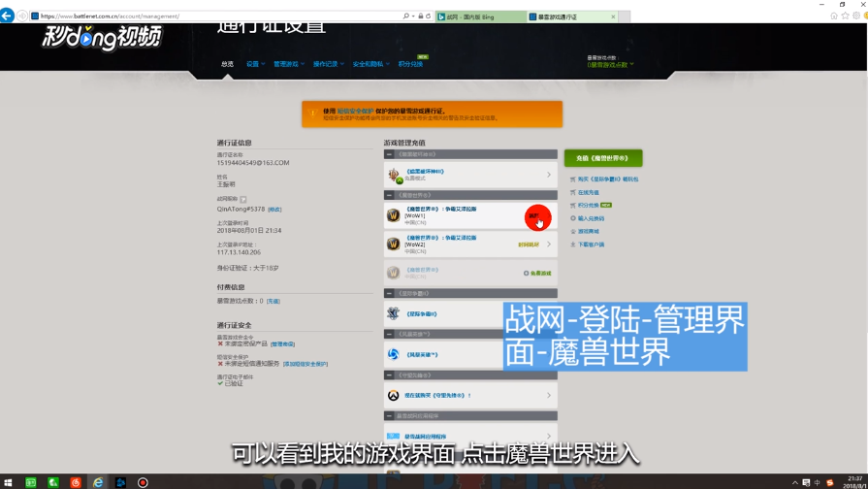Screen dimensions: 868x489
Task: Select the 总览 navigation tab
Action: point(228,64)
